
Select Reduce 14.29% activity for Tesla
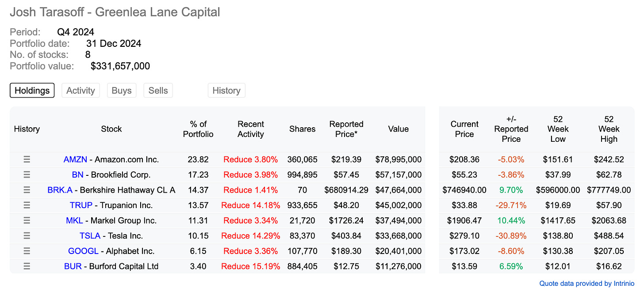[251, 235]
